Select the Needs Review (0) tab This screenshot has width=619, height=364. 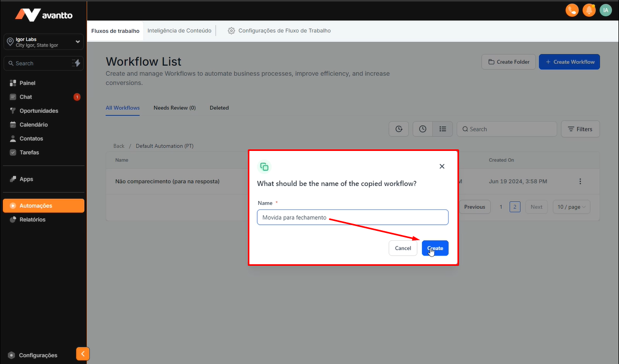tap(174, 108)
